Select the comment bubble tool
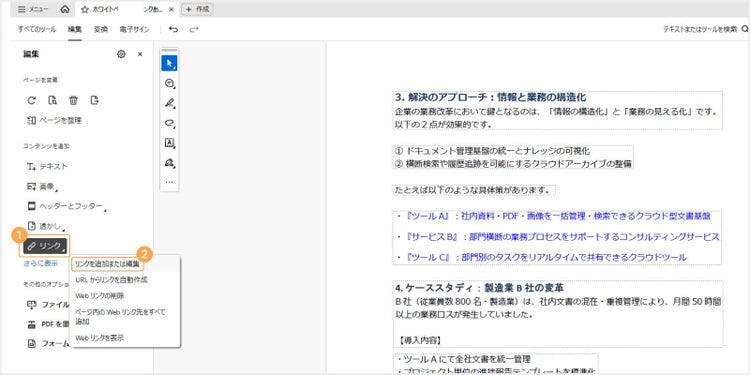 tap(169, 83)
